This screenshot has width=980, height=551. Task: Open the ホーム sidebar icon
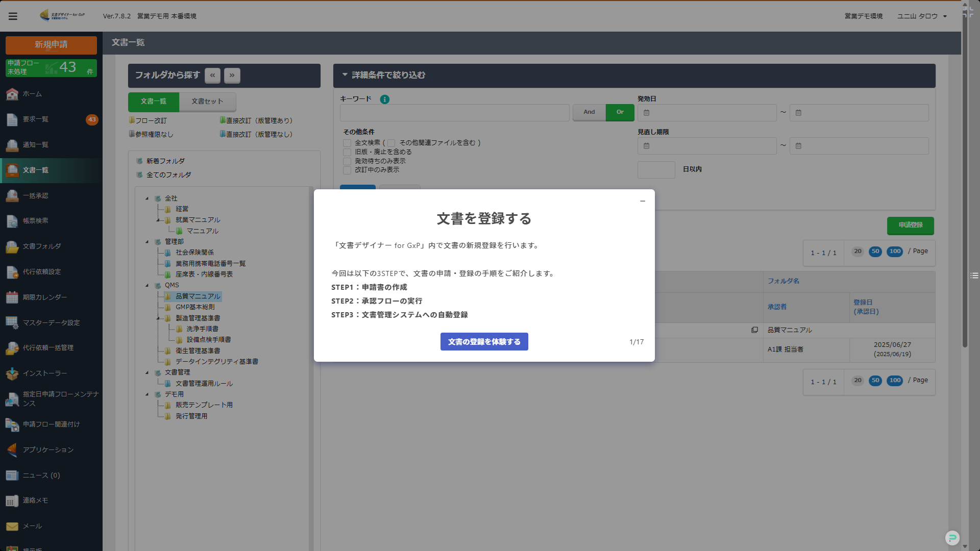tap(12, 94)
